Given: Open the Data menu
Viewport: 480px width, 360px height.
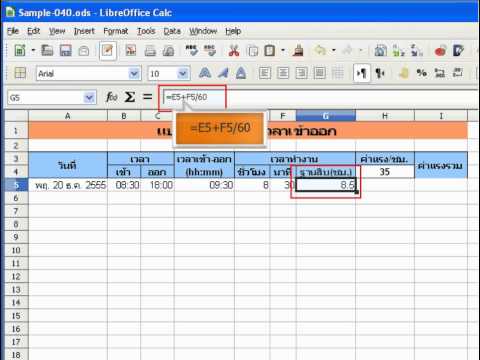Looking at the screenshot, I should [x=172, y=31].
